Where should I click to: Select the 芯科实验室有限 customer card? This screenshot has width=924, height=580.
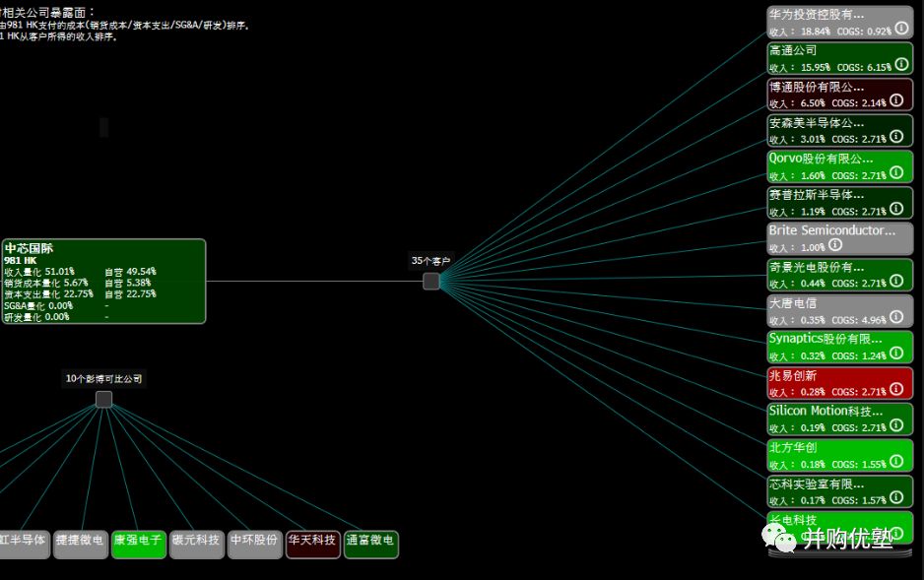pos(839,491)
